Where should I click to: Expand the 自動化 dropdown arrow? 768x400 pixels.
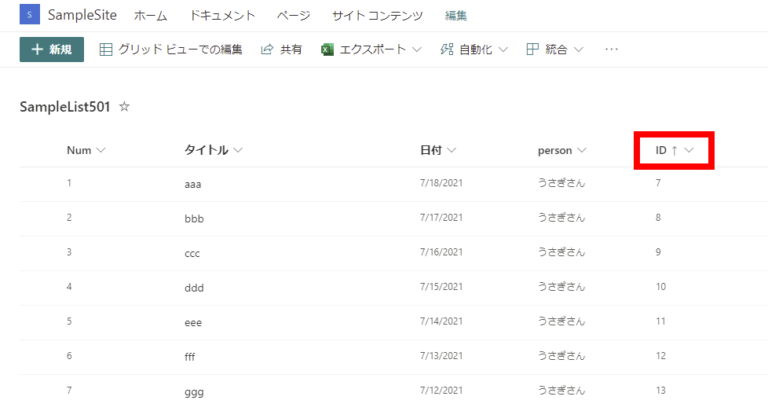(503, 49)
